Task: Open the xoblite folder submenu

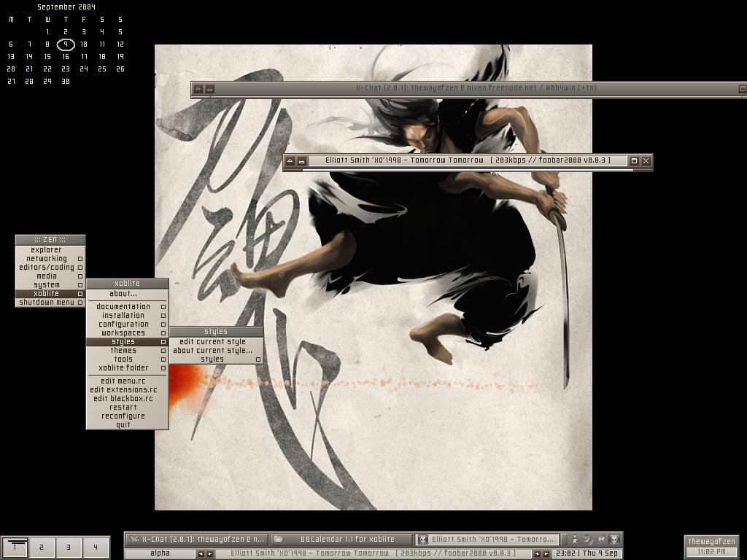Action: click(x=127, y=368)
